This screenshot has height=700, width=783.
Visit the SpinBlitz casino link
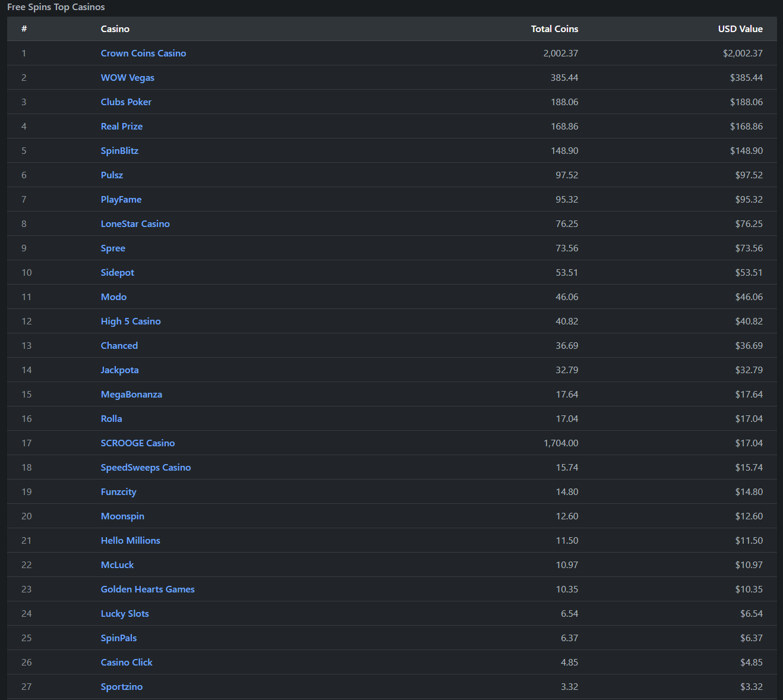point(119,150)
